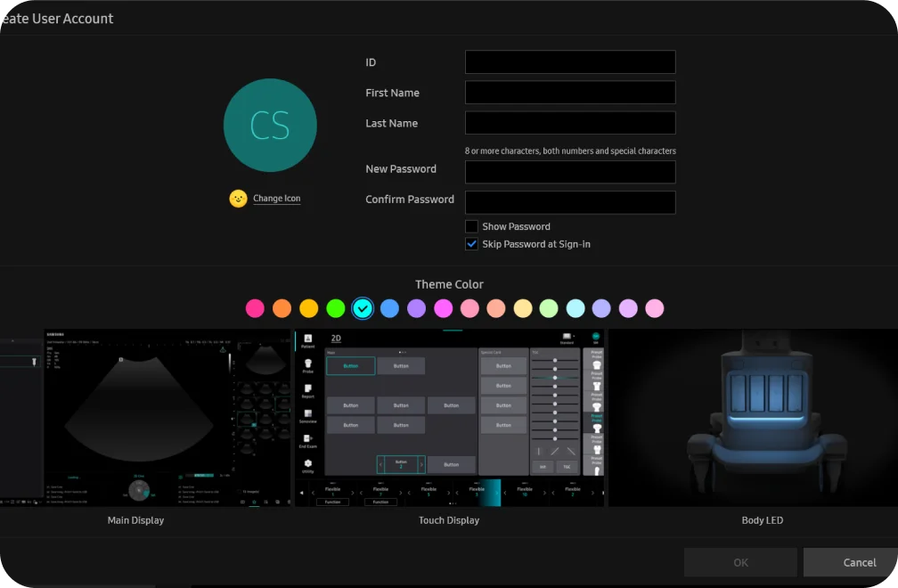Choose the pale yellow theme color

pos(523,308)
